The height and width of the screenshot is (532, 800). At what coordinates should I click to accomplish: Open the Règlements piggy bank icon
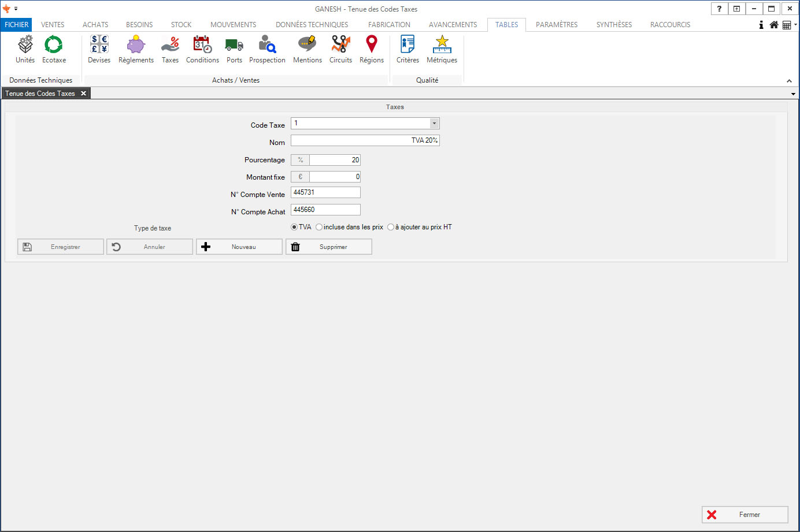(x=136, y=45)
